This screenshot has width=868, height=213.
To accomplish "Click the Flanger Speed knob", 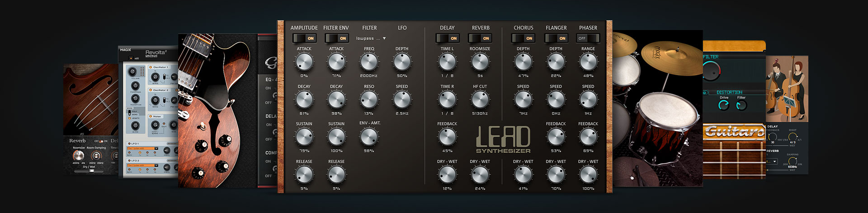I will (556, 99).
